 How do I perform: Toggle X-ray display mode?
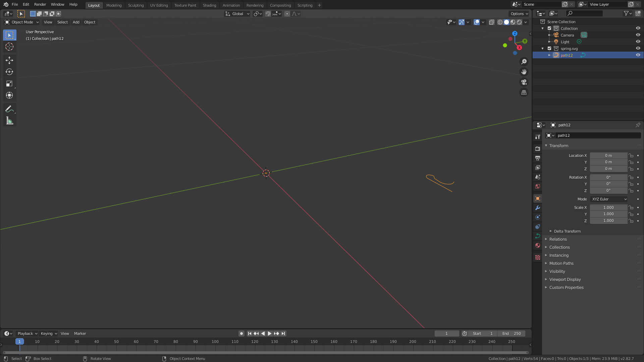click(491, 22)
